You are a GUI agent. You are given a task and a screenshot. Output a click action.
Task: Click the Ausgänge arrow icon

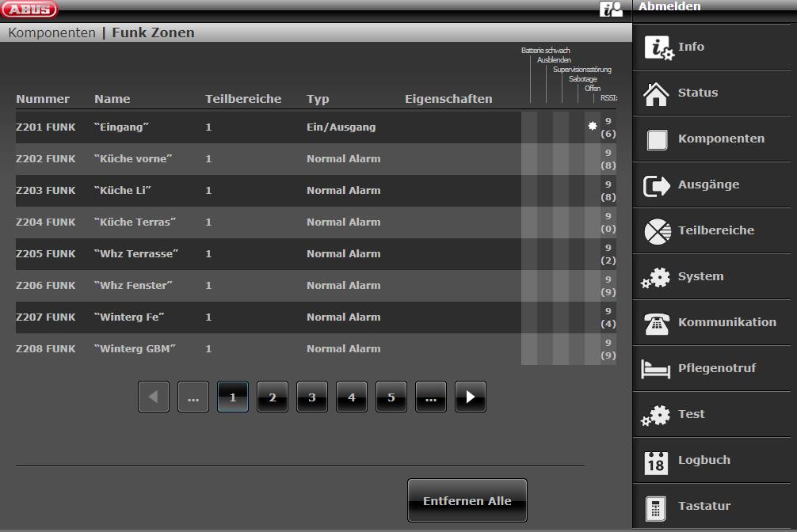pos(657,185)
